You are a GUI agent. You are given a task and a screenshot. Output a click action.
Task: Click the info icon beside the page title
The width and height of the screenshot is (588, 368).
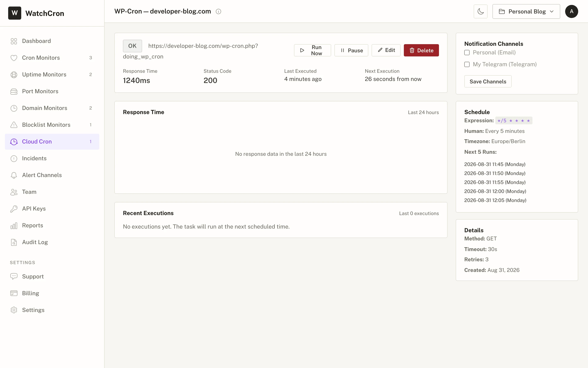click(218, 11)
